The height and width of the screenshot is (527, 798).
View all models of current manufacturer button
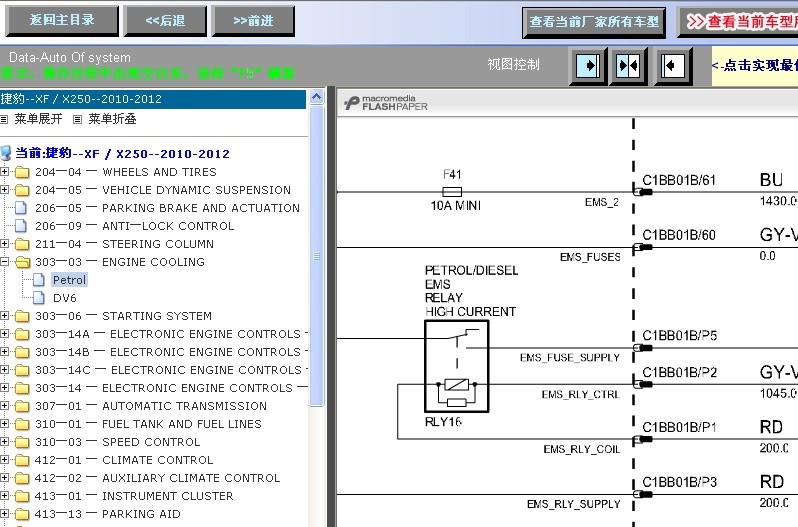coord(594,22)
